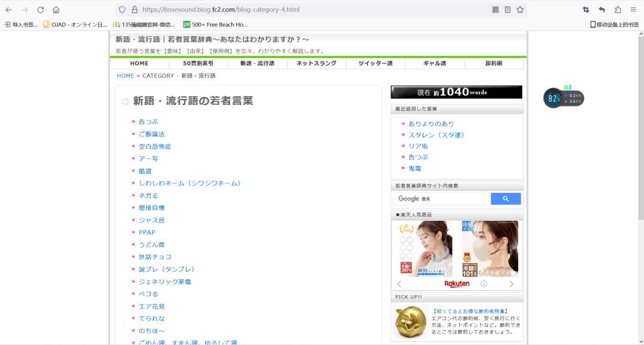Reload the current page
The width and height of the screenshot is (644, 345).
40,10
